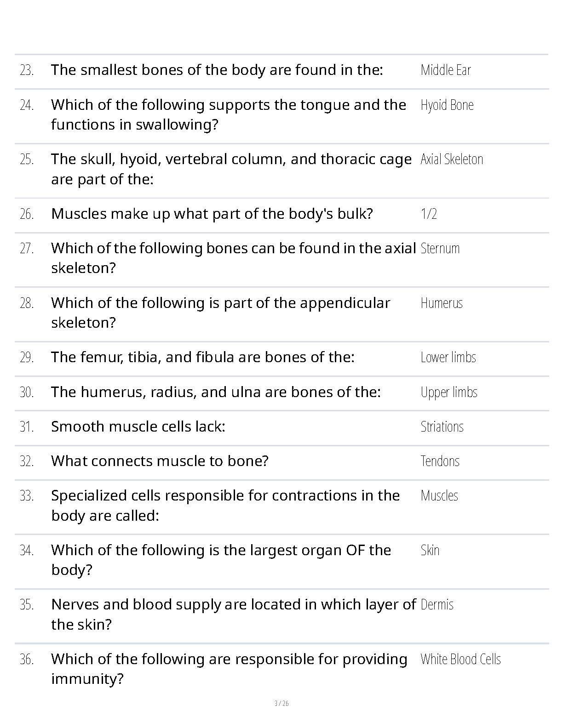Select question 31 about smooth muscle cells
Viewport: 563px width, 728px height.
pyautogui.click(x=138, y=427)
